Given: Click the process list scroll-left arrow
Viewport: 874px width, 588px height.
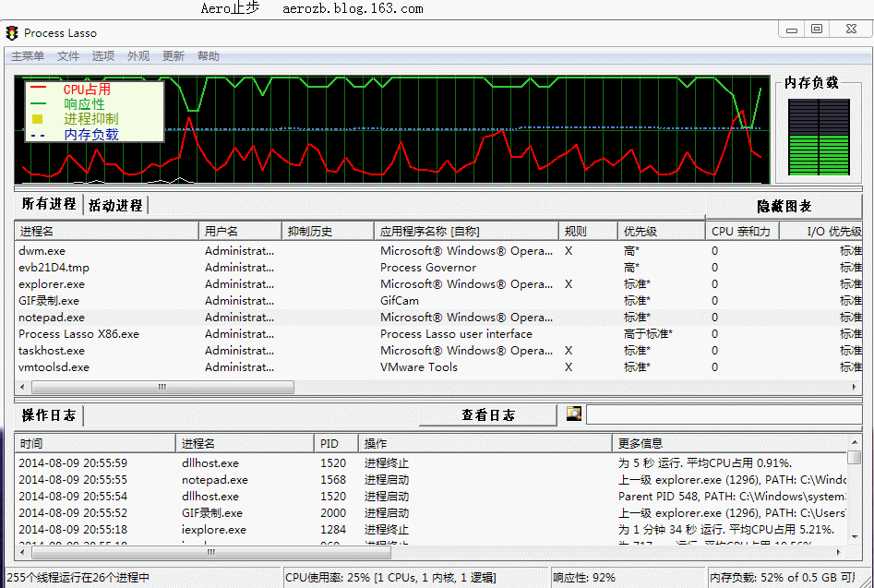Looking at the screenshot, I should click(22, 387).
